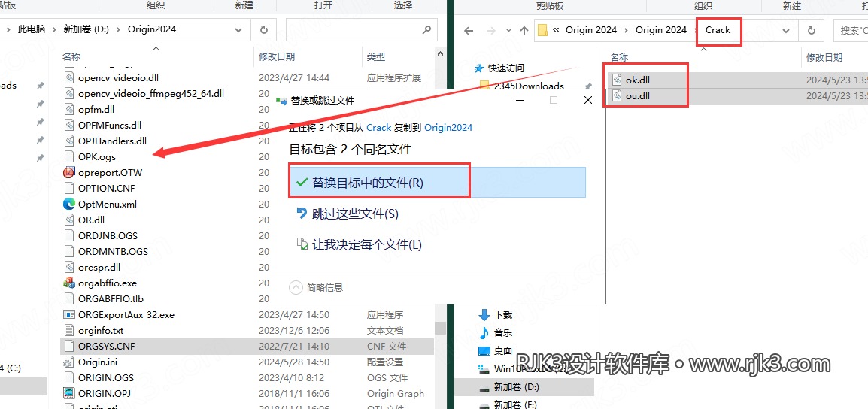Click ok.dll file icon

coord(618,80)
